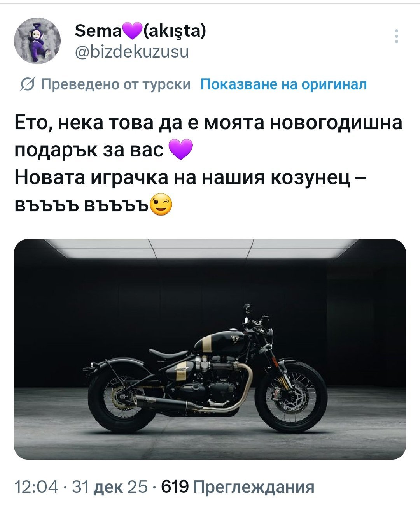Click the 12:04 timestamp
Viewport: 420px width, 511px height.
(x=36, y=486)
